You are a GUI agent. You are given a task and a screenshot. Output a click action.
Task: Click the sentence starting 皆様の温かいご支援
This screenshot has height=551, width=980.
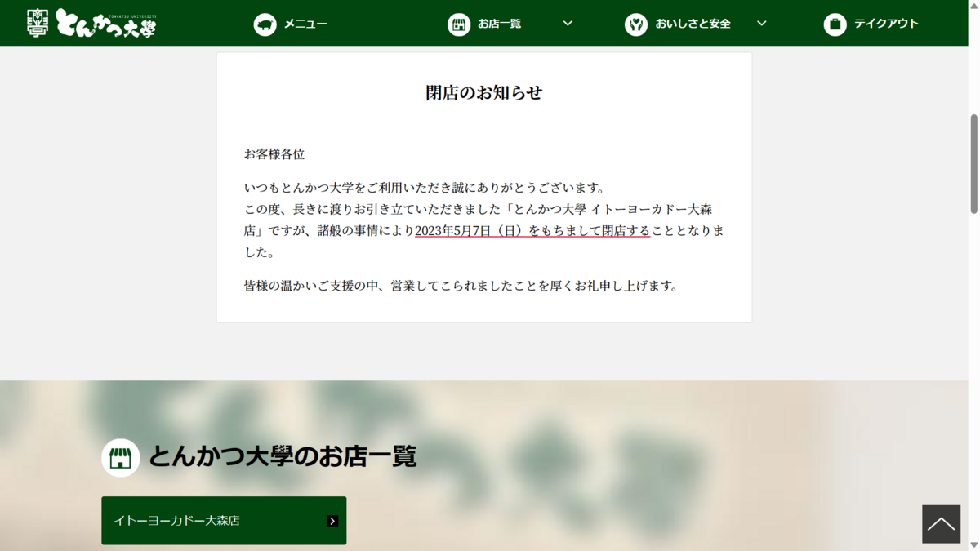pyautogui.click(x=461, y=286)
